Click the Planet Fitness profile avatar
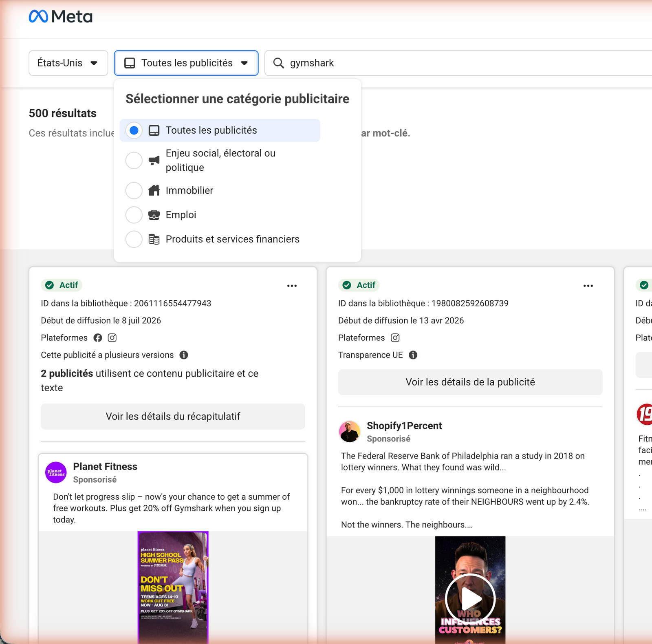The height and width of the screenshot is (644, 652). point(56,472)
